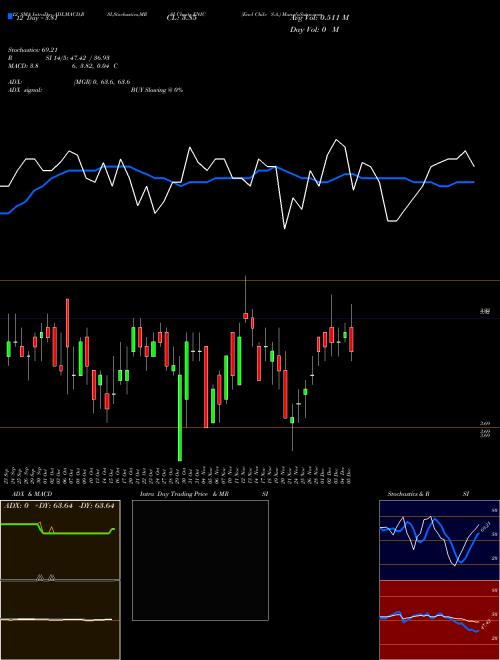Click the 'SI 14/5: 47.42 / 36.93' reading
The image size is (500, 660).
pos(78,58)
